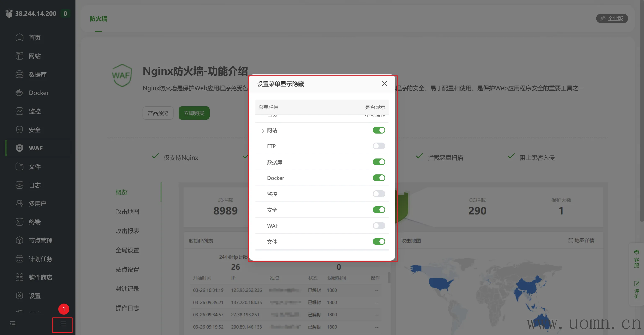The image size is (644, 335).
Task: Switch on the 监控 display toggle
Action: pyautogui.click(x=379, y=194)
